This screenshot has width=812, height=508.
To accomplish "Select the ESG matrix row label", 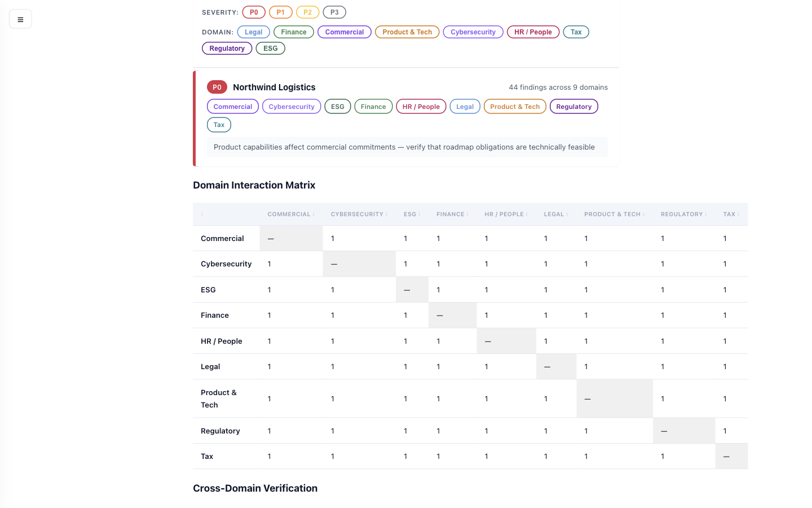I will (208, 290).
